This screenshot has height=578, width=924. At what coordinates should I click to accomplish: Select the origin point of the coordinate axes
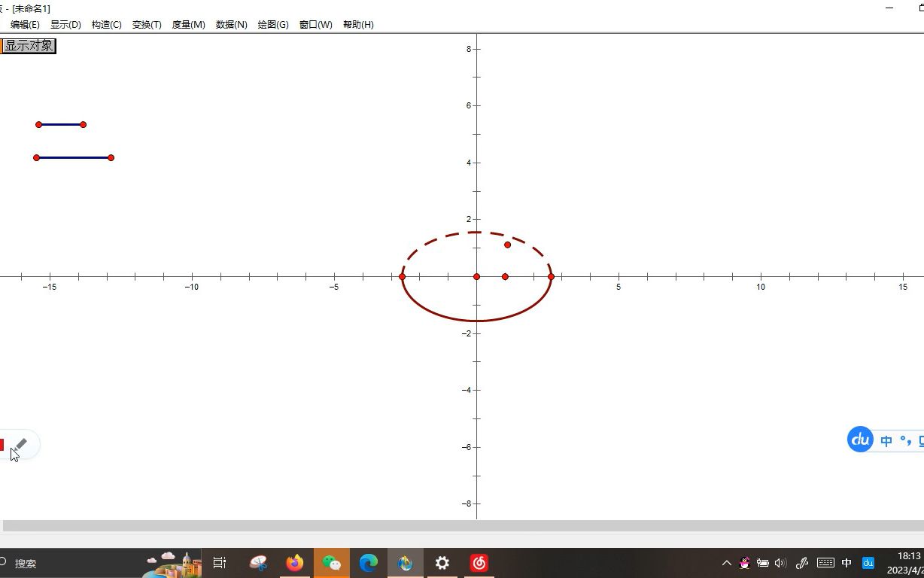[x=477, y=277]
